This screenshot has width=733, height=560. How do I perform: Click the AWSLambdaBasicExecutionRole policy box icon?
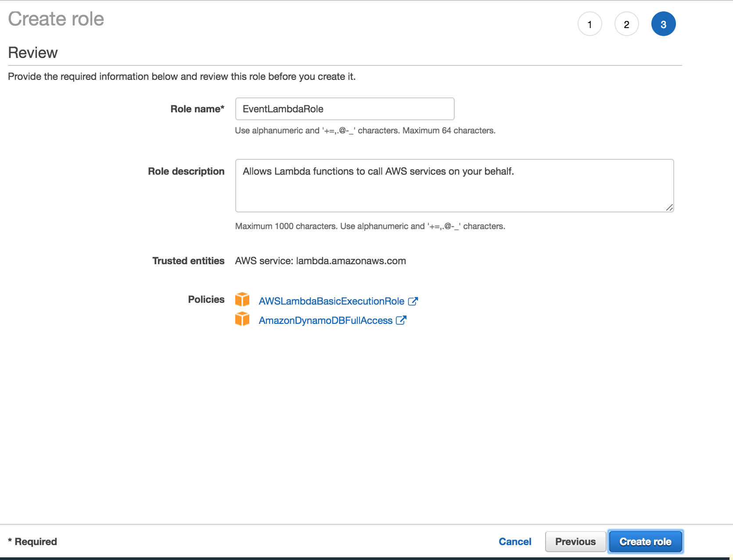click(242, 299)
